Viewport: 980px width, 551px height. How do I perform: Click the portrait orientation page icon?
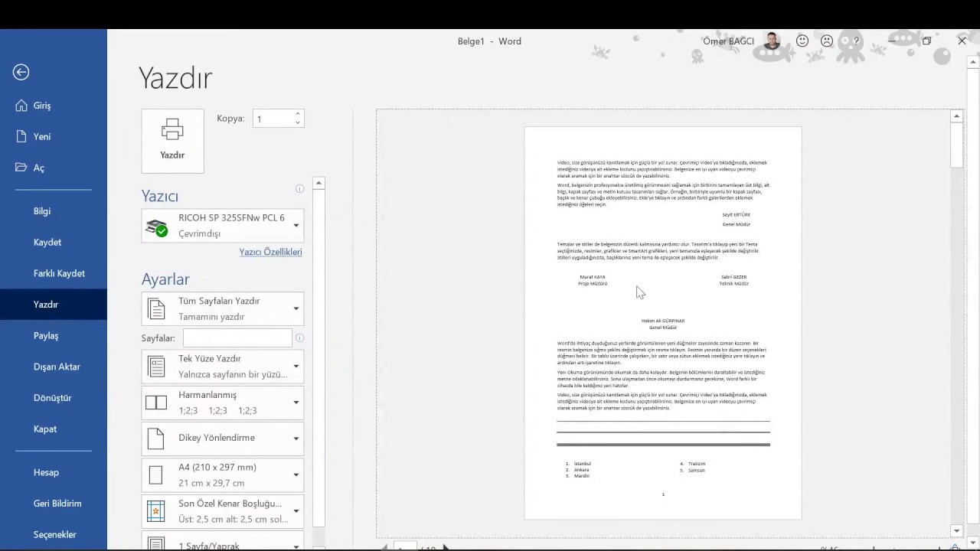[x=156, y=439]
